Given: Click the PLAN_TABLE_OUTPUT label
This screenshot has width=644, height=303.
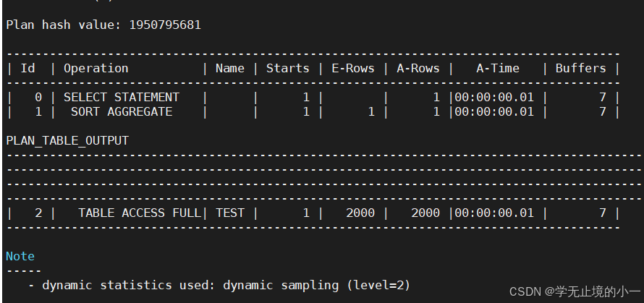Looking at the screenshot, I should [x=67, y=140].
